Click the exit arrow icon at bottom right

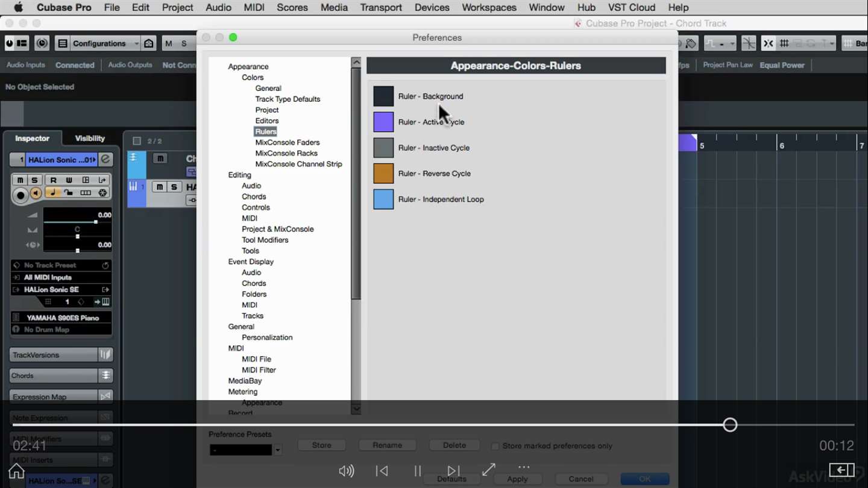click(x=841, y=470)
